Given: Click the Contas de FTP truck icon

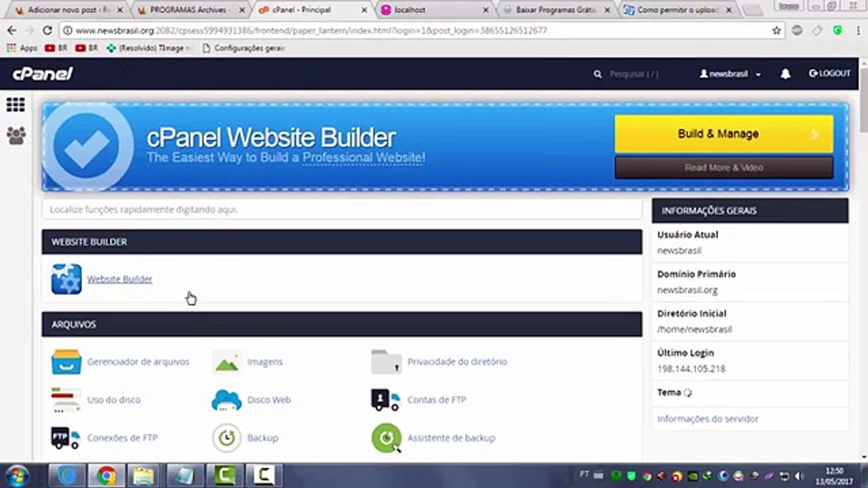Looking at the screenshot, I should [386, 400].
